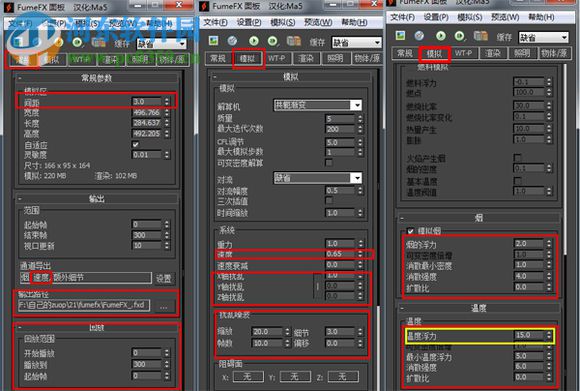Click FumeFX logo in left window title bar
This screenshot has height=391, width=580.
pos(9,7)
